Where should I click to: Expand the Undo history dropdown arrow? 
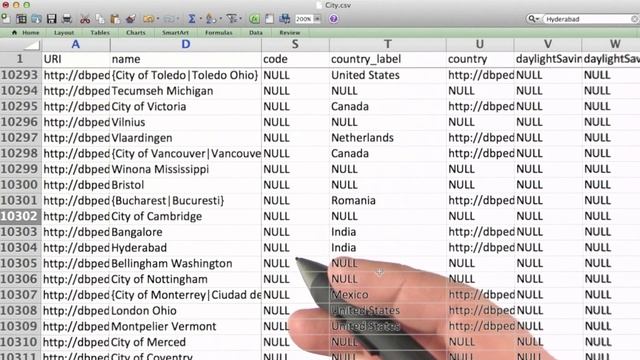158,19
